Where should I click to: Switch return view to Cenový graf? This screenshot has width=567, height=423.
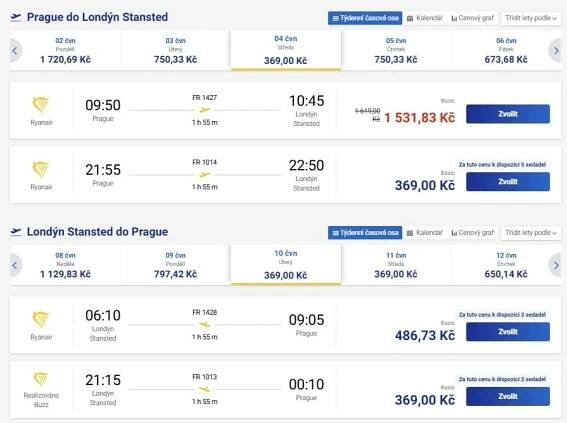coord(473,233)
